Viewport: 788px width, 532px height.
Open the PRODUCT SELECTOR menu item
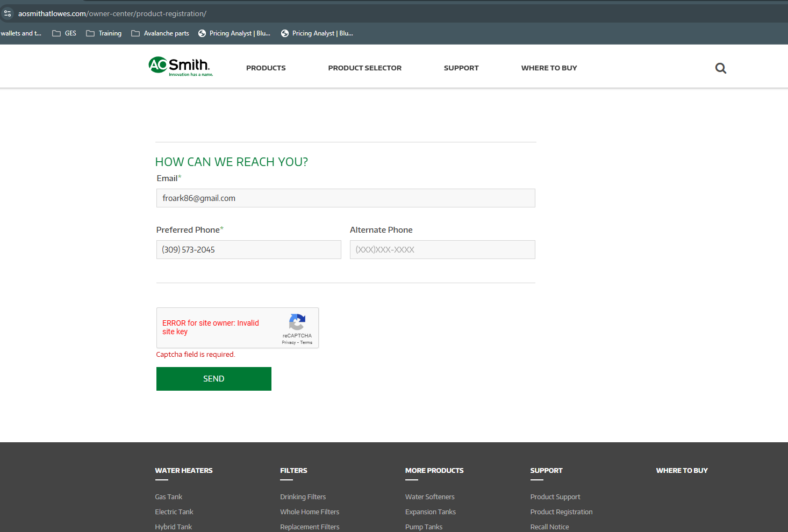[364, 68]
